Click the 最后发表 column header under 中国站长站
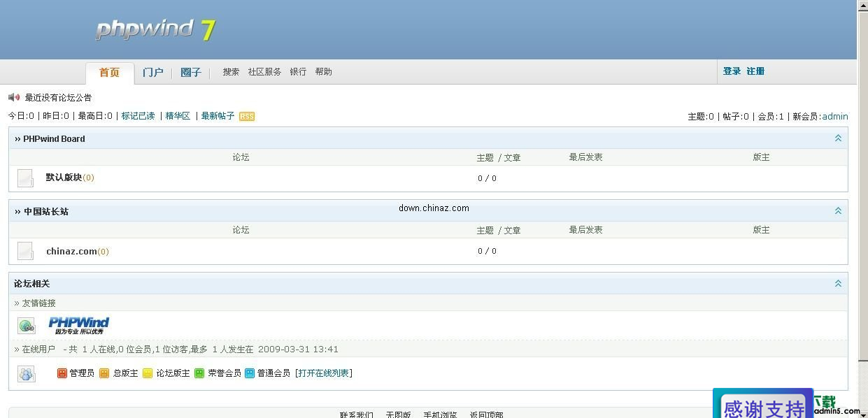 pos(585,230)
